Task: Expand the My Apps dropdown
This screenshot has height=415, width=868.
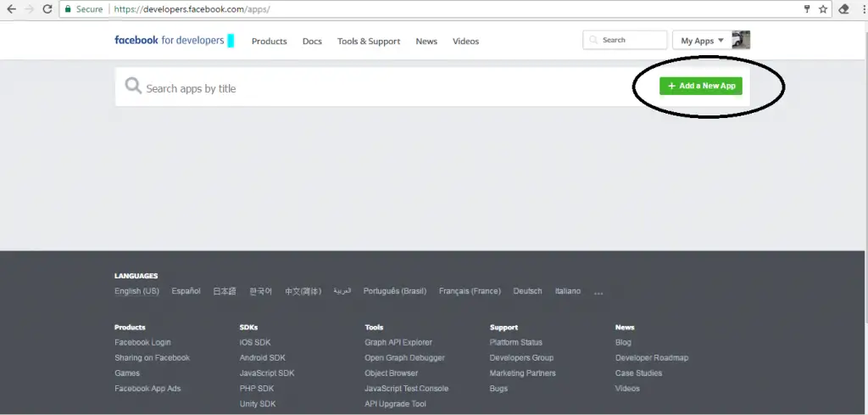Action: pyautogui.click(x=702, y=41)
